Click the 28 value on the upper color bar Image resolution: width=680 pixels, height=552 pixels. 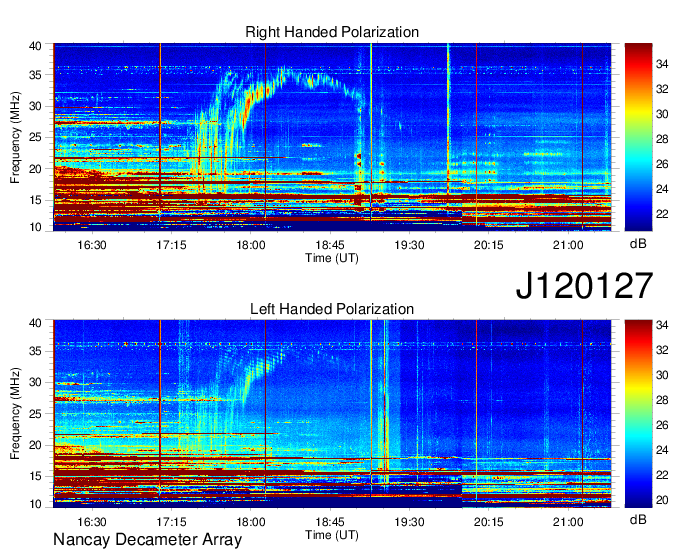(x=662, y=139)
